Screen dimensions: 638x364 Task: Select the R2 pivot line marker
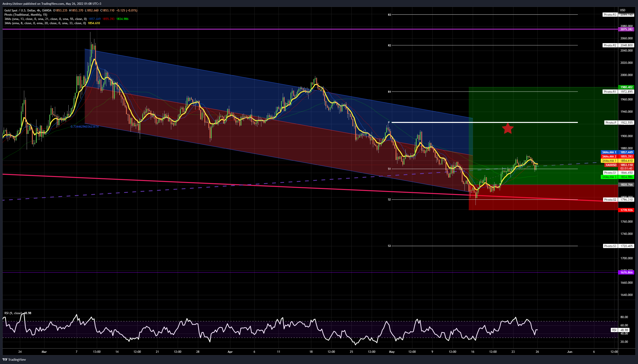point(389,45)
